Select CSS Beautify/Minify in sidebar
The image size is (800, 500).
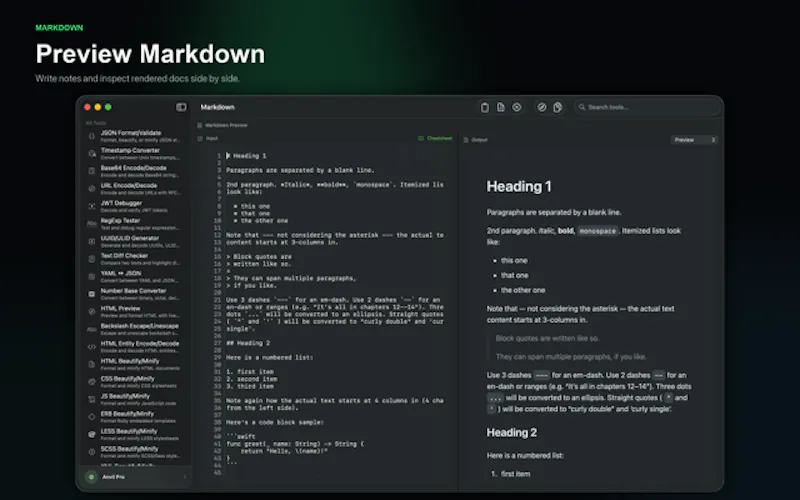point(134,382)
